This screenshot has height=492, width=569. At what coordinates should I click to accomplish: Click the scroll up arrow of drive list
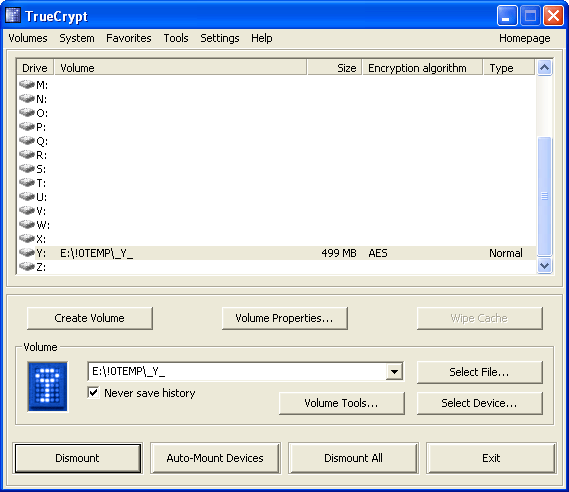pyautogui.click(x=544, y=68)
